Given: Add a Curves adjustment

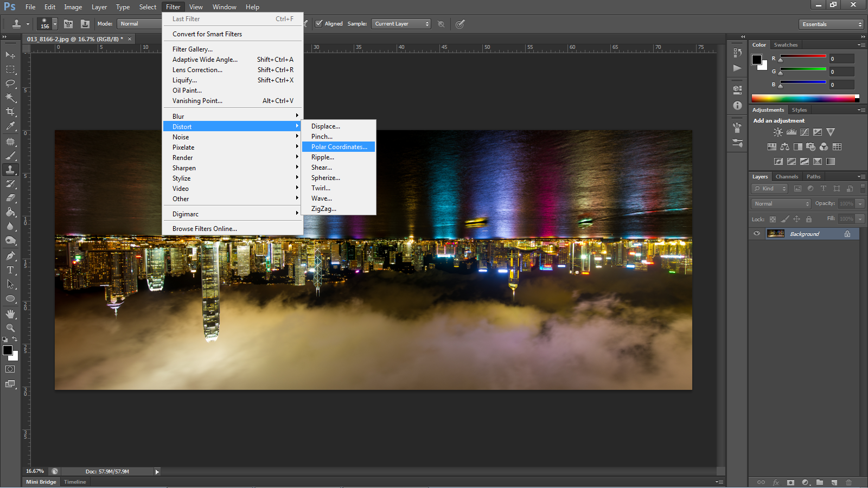Looking at the screenshot, I should click(805, 132).
